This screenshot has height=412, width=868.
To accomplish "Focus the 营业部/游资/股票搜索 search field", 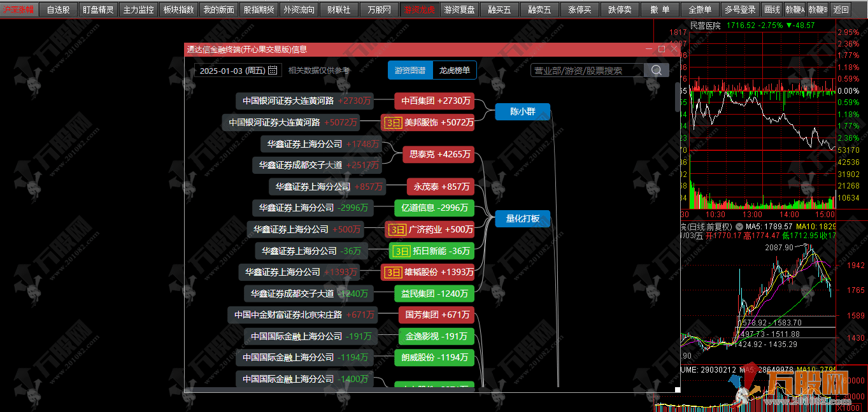I will (x=587, y=70).
